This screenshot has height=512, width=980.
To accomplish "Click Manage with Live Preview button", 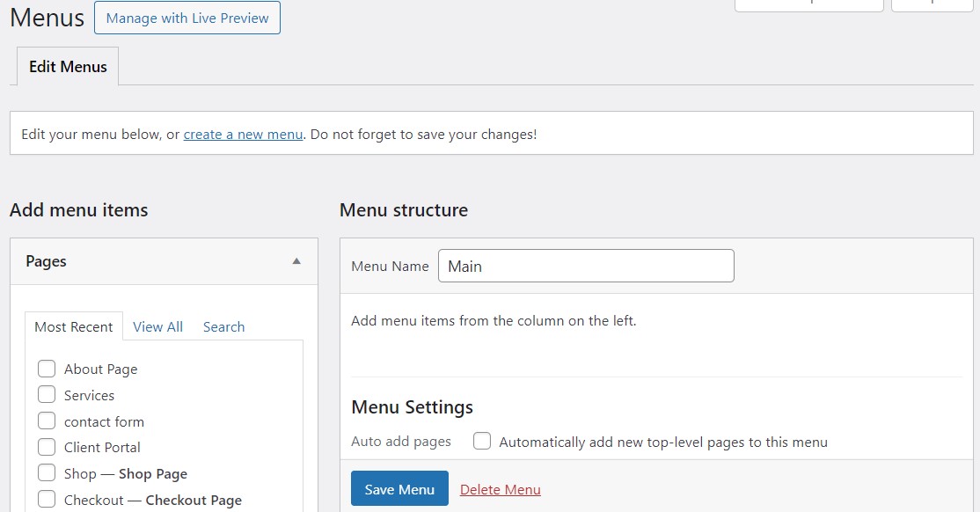I will click(x=187, y=18).
